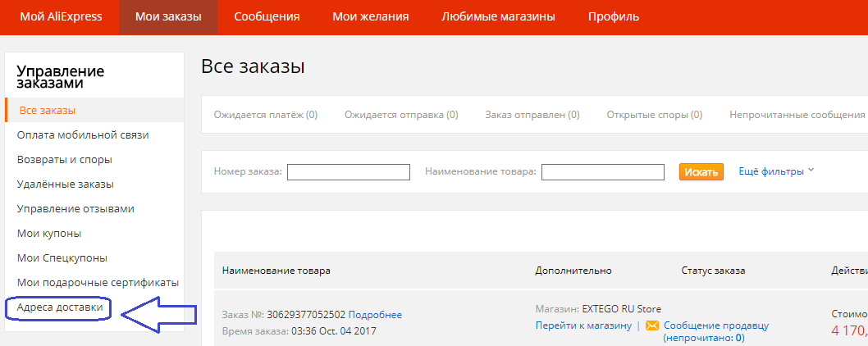Focus the Номер заказа input field
The height and width of the screenshot is (346, 868).
[x=349, y=172]
